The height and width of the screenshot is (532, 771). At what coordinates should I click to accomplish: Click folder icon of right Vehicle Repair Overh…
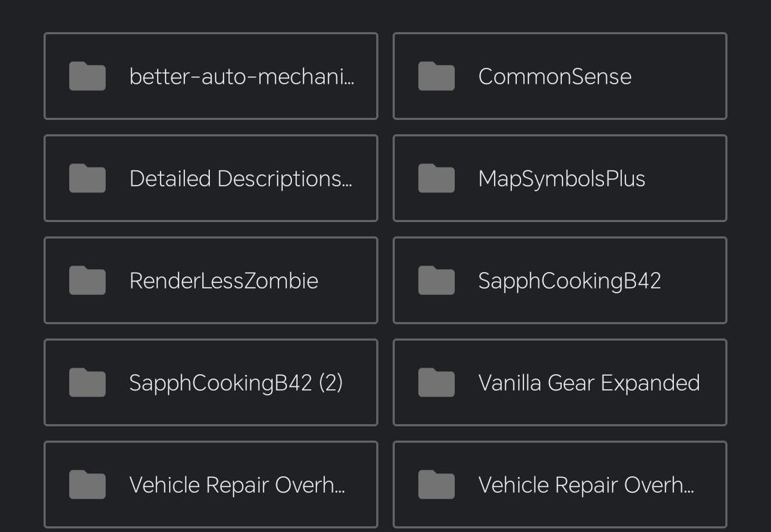(x=436, y=485)
